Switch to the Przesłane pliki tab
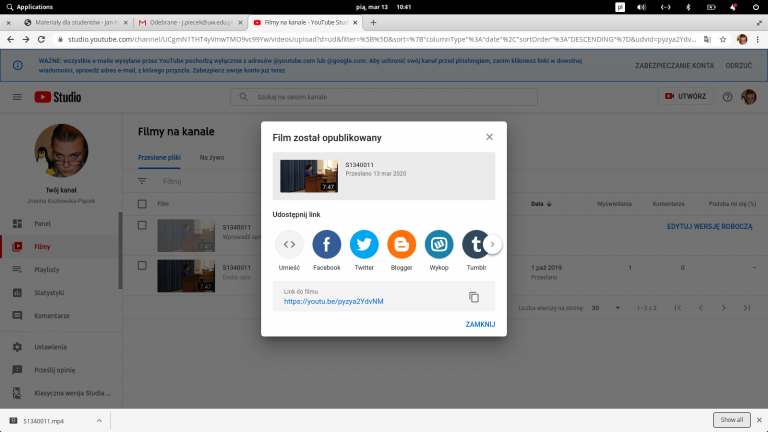 pos(159,157)
